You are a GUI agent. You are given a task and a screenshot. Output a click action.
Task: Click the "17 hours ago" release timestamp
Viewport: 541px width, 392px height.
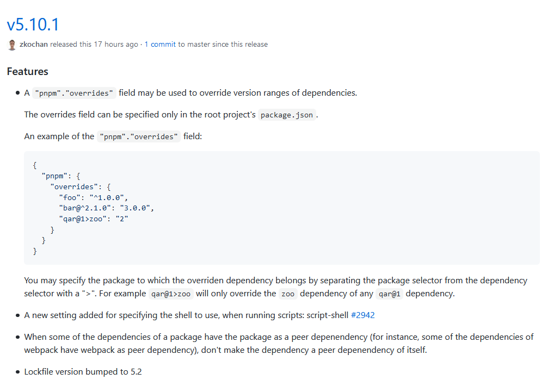click(x=116, y=45)
